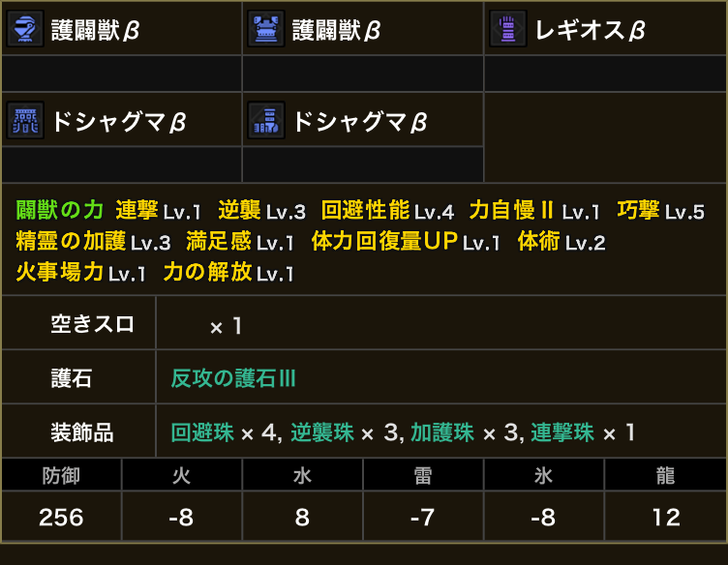The width and height of the screenshot is (728, 565).
Task: Select the 回避性能 Lv.4 skill
Action: [x=387, y=211]
